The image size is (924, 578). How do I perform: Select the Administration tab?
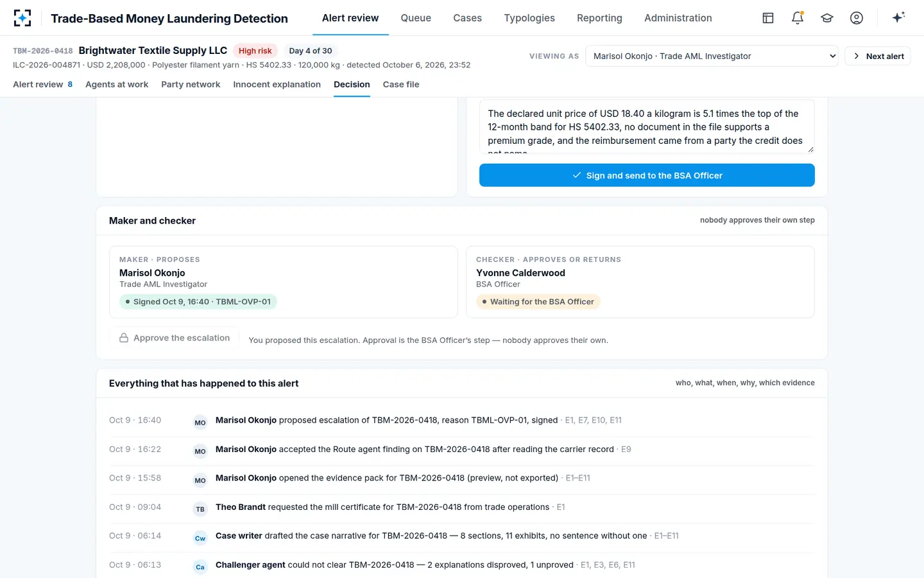(678, 18)
